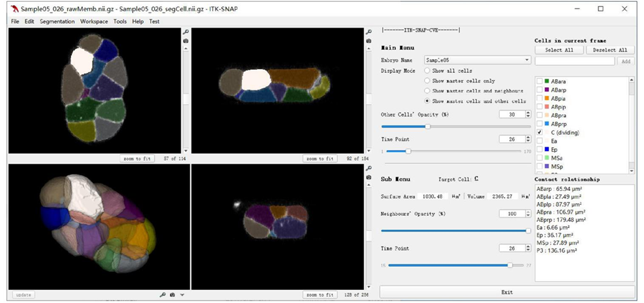
Task: Increase the Other Cells' Opacity spinner value
Action: coord(529,112)
